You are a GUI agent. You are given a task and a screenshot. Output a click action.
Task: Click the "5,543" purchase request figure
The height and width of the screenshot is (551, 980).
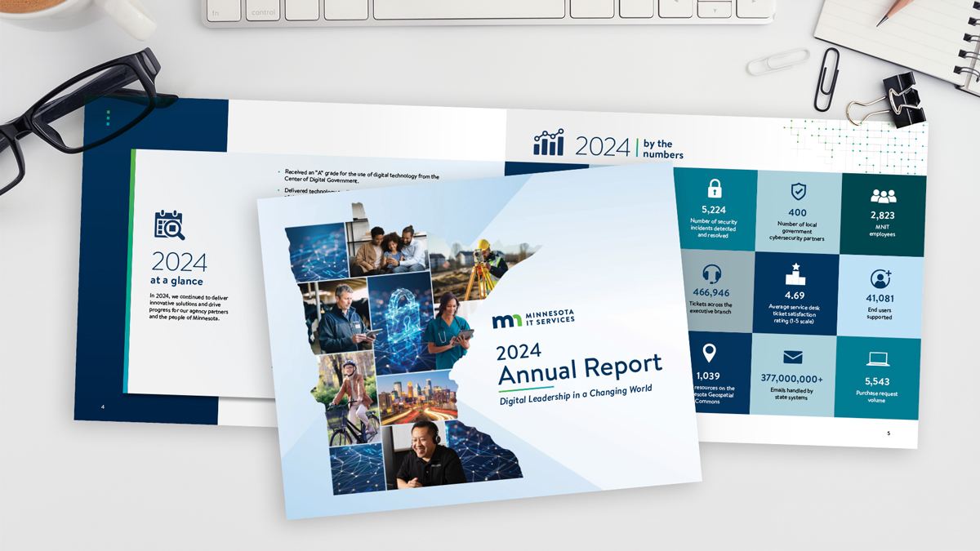coord(877,381)
